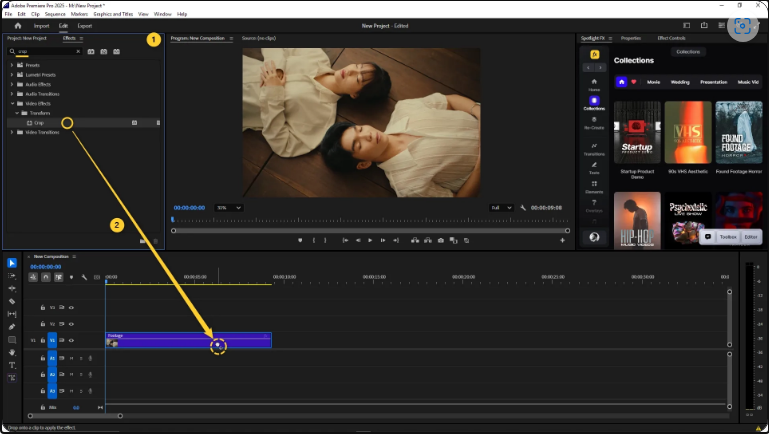769x434 pixels.
Task: Expand the Lumetri Presets folder
Action: [12, 75]
